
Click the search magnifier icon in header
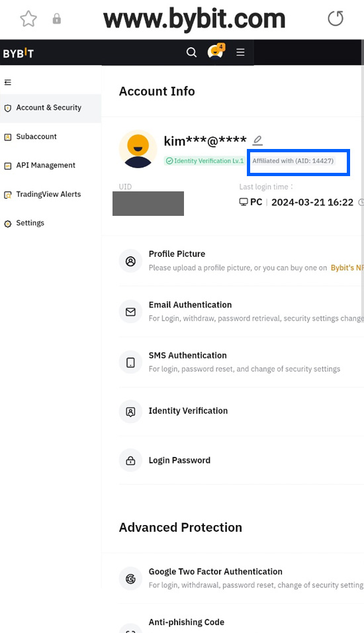tap(191, 52)
